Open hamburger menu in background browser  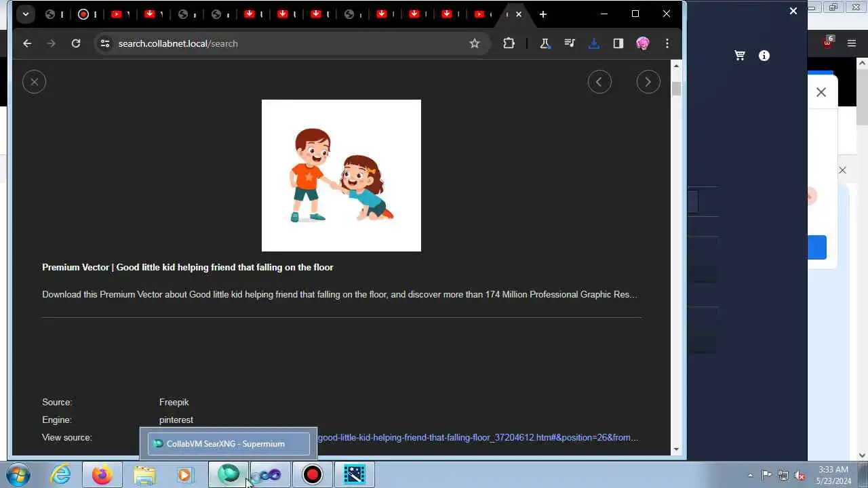[852, 43]
